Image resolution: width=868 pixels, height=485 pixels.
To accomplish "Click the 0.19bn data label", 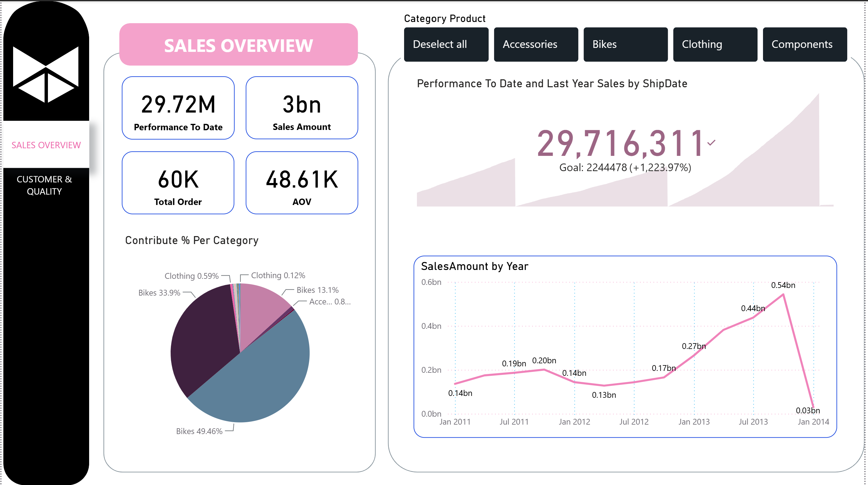I will (x=514, y=363).
